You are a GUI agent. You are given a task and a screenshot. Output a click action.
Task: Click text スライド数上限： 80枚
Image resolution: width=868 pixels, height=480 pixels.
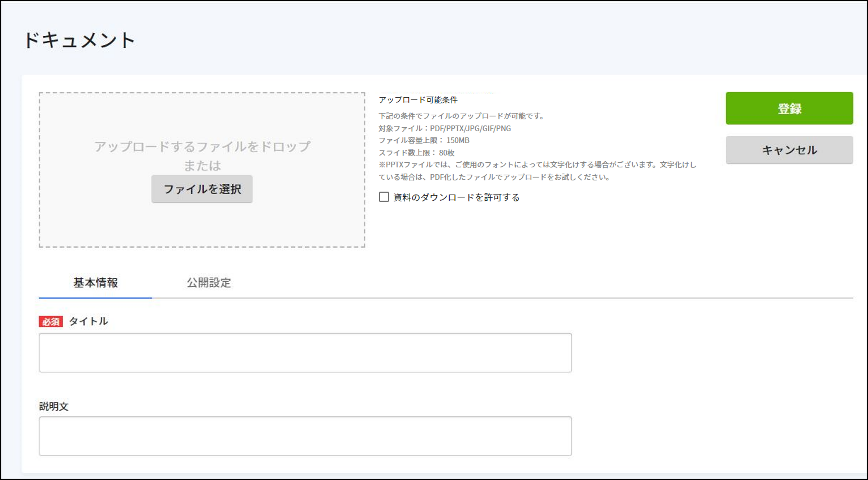click(416, 153)
